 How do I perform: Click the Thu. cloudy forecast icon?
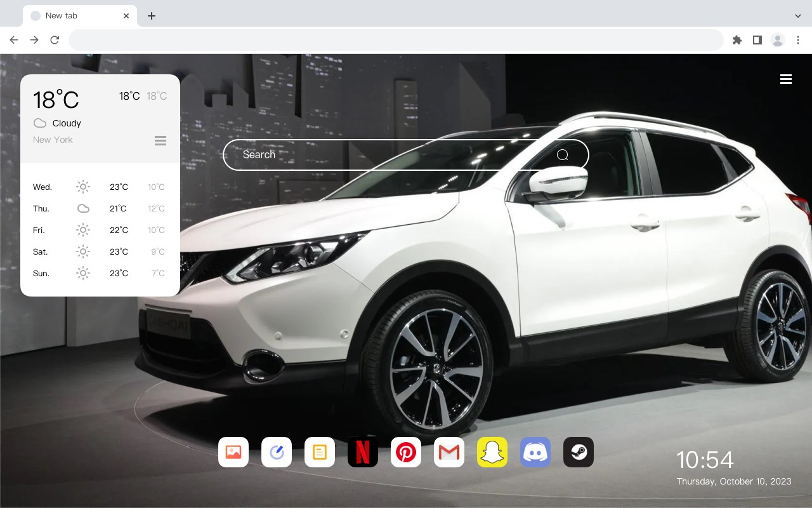click(83, 208)
